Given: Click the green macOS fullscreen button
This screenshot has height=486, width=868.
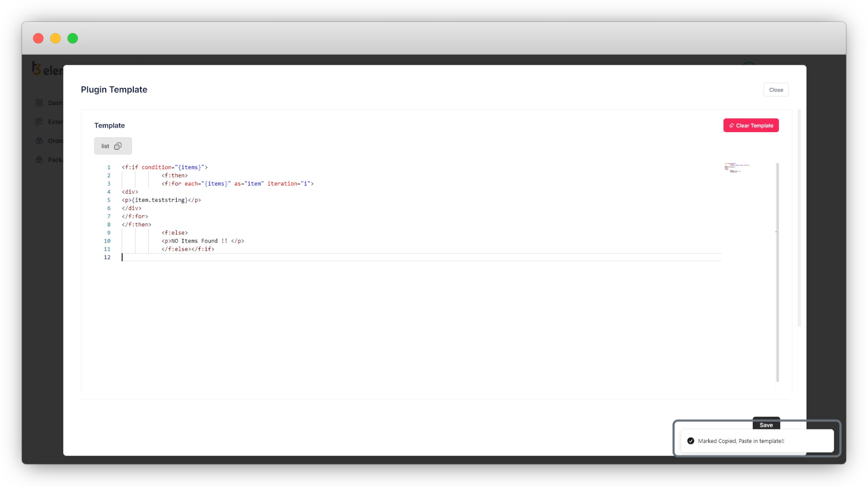Looking at the screenshot, I should coord(73,38).
